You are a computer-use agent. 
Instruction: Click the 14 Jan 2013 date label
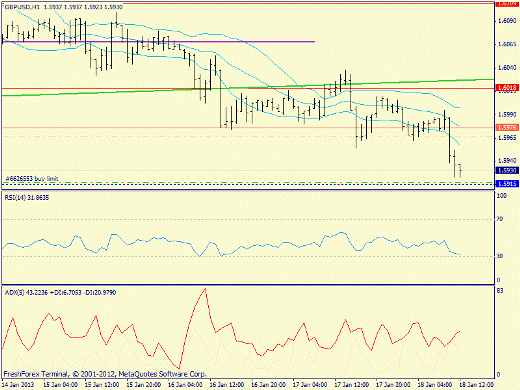[18, 385]
